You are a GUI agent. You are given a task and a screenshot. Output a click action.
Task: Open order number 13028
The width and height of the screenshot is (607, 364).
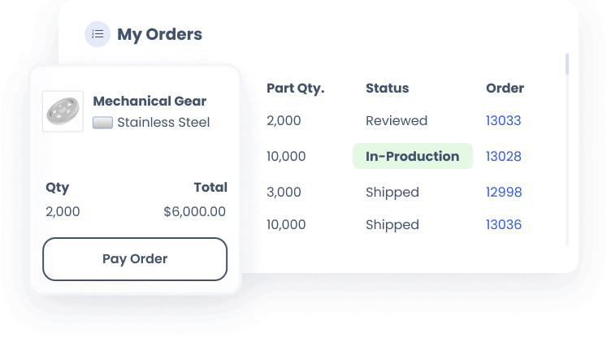(504, 157)
